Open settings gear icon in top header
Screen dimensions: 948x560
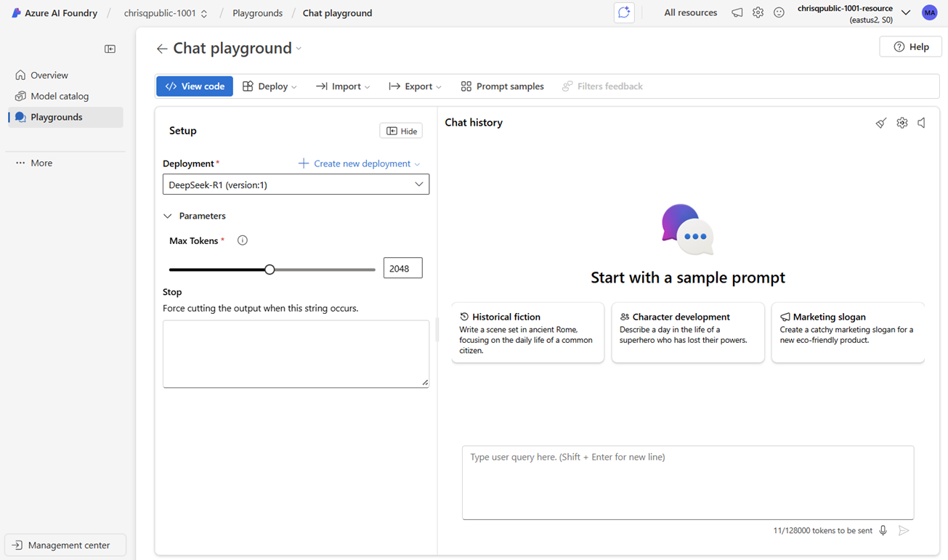click(x=758, y=12)
